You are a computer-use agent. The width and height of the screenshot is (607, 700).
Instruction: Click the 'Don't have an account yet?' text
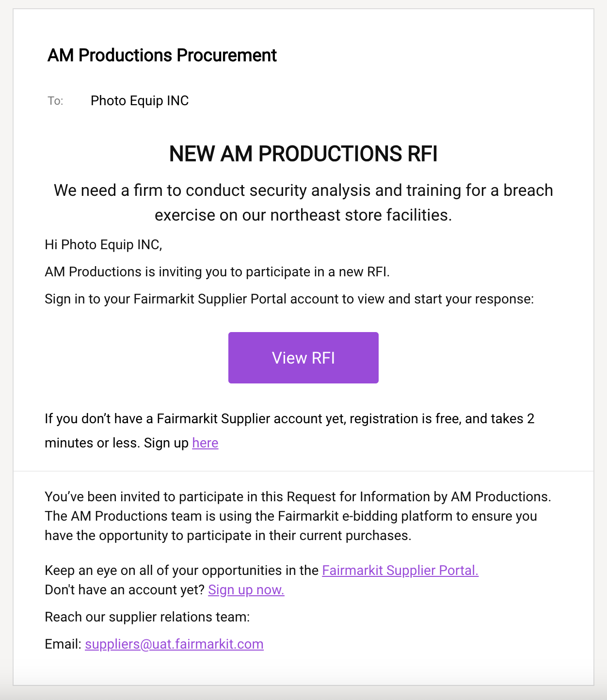pos(125,590)
